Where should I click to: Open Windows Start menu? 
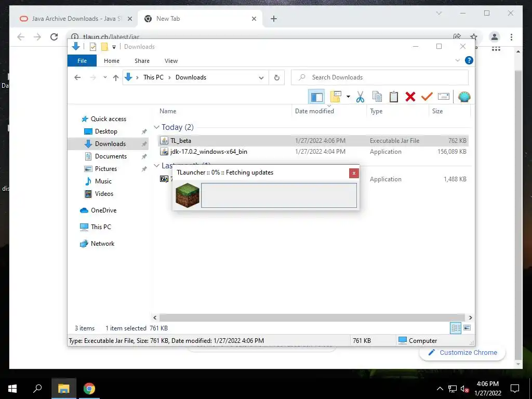[12, 389]
